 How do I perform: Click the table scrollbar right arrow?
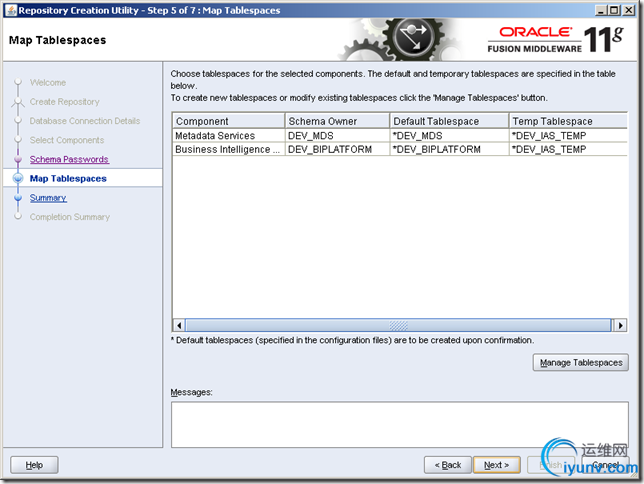coord(620,325)
